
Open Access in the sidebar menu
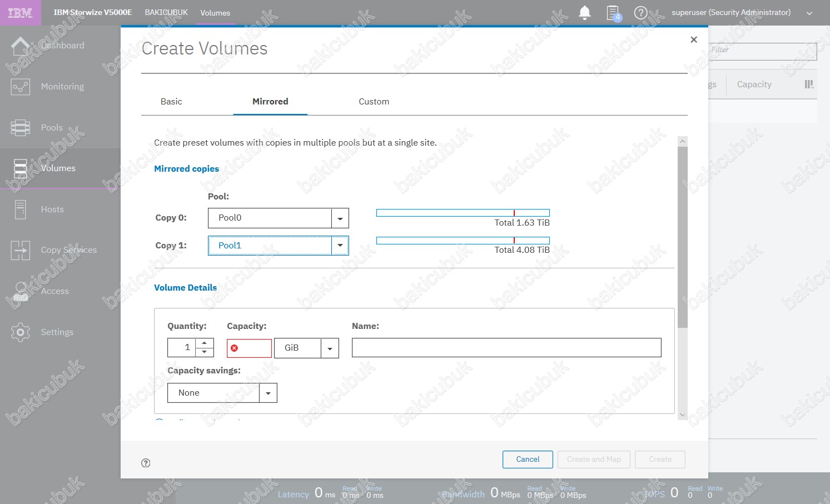coord(55,291)
